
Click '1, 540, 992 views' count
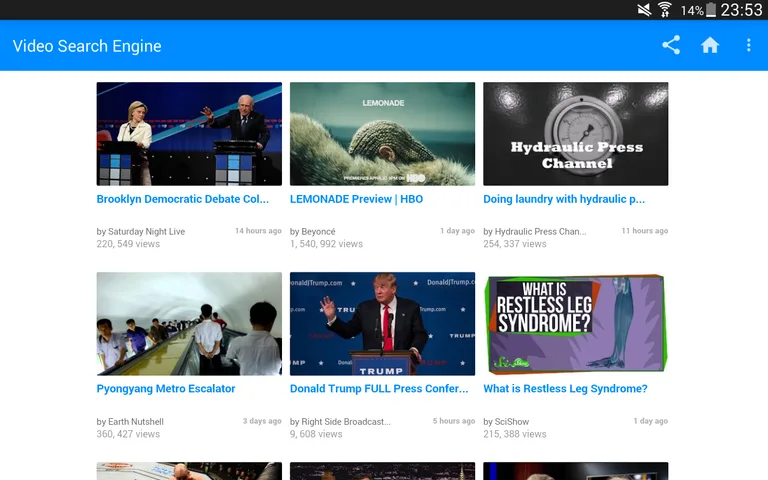(x=326, y=244)
